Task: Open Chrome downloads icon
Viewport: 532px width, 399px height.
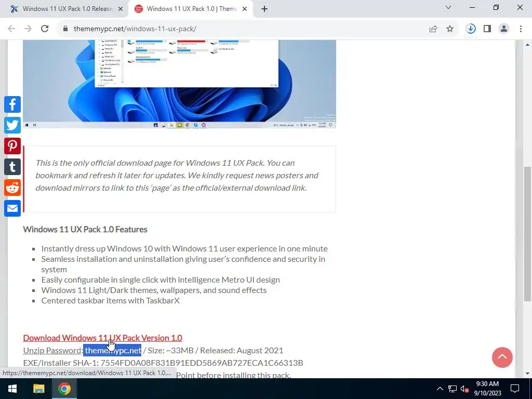Action: [x=471, y=29]
